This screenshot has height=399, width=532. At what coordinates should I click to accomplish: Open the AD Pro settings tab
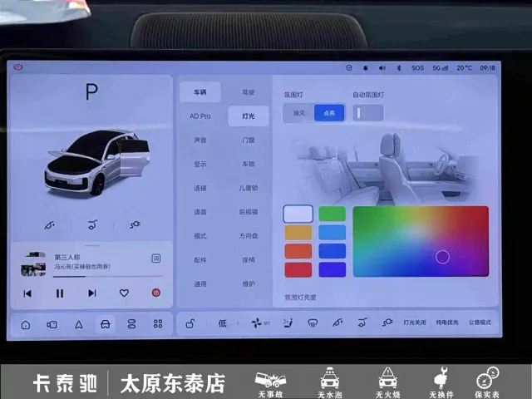199,116
